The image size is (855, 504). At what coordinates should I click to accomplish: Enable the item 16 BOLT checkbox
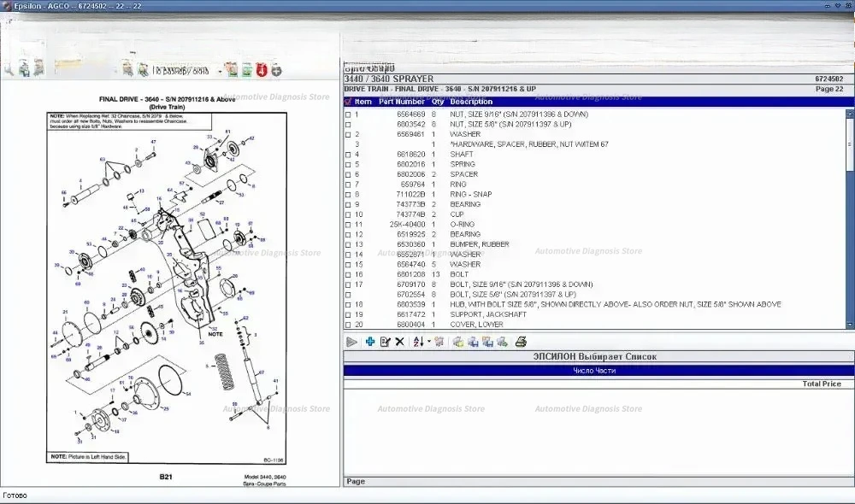(x=348, y=274)
